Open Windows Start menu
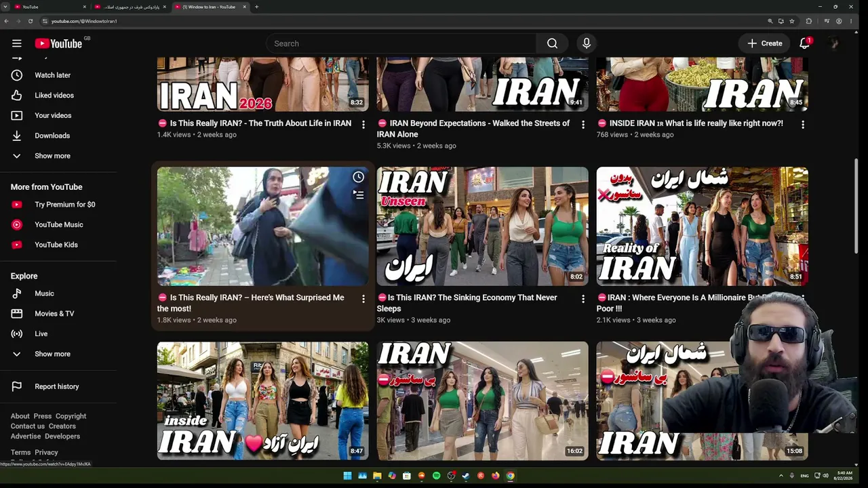The height and width of the screenshot is (488, 868). coord(347,476)
